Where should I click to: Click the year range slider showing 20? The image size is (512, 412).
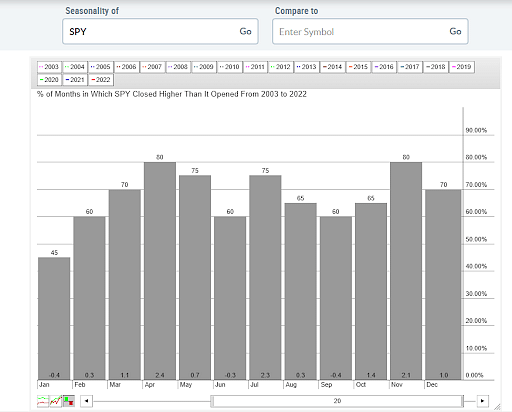[337, 401]
